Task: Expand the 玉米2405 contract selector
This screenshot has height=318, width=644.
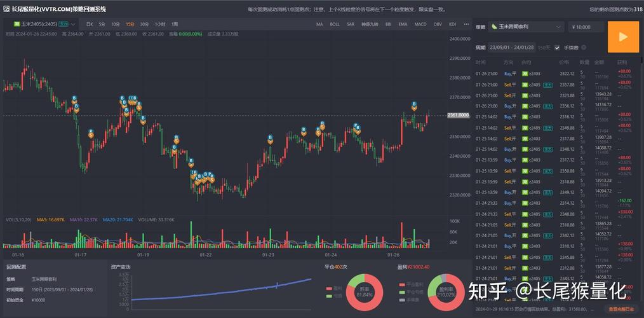Action: point(73,24)
